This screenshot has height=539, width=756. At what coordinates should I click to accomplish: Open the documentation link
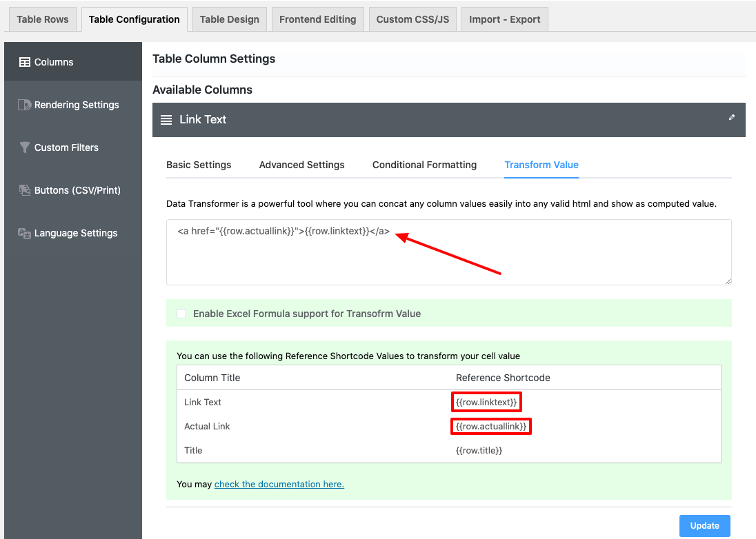[279, 484]
